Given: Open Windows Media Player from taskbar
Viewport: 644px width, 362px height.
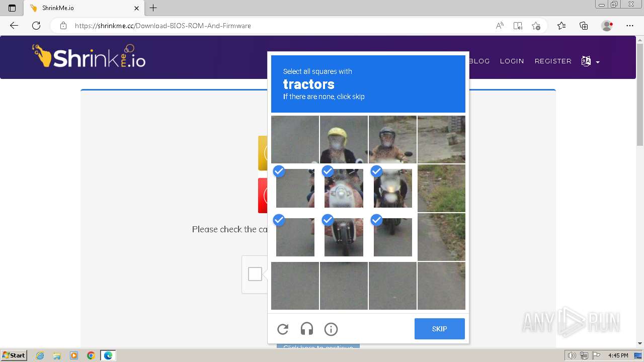Looking at the screenshot, I should coord(74,355).
